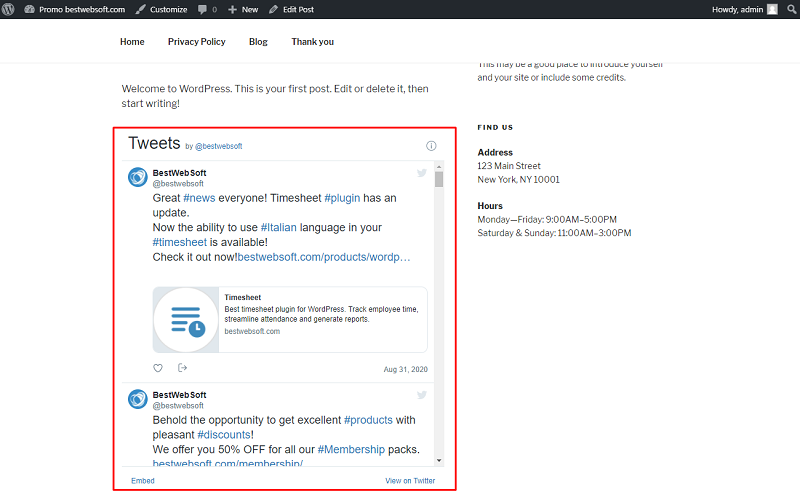Click the @bestwebsoft handle on the Membership tweet
The height and width of the screenshot is (492, 800).
[178, 406]
